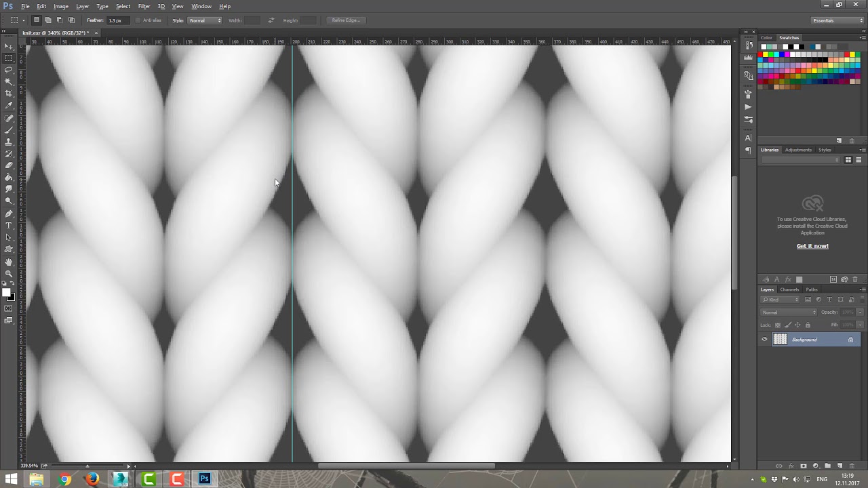Switch to the Paths tab
The height and width of the screenshot is (488, 868).
tap(812, 289)
